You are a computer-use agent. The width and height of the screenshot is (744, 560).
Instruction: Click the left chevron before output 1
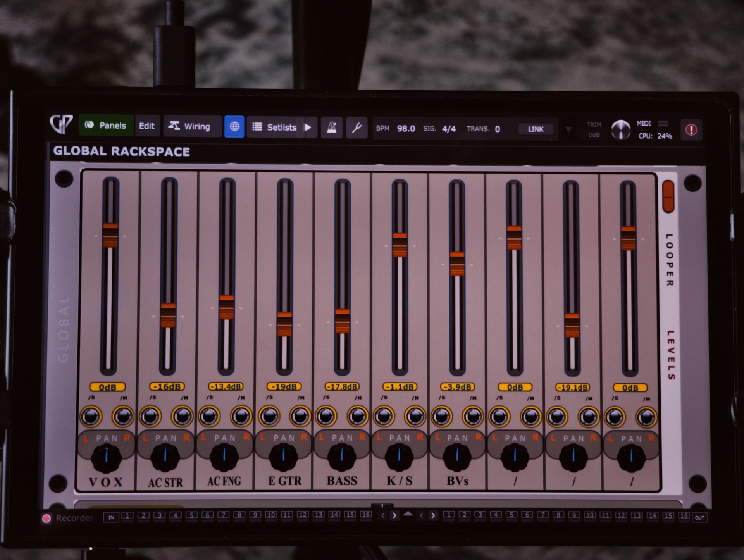tap(422, 515)
